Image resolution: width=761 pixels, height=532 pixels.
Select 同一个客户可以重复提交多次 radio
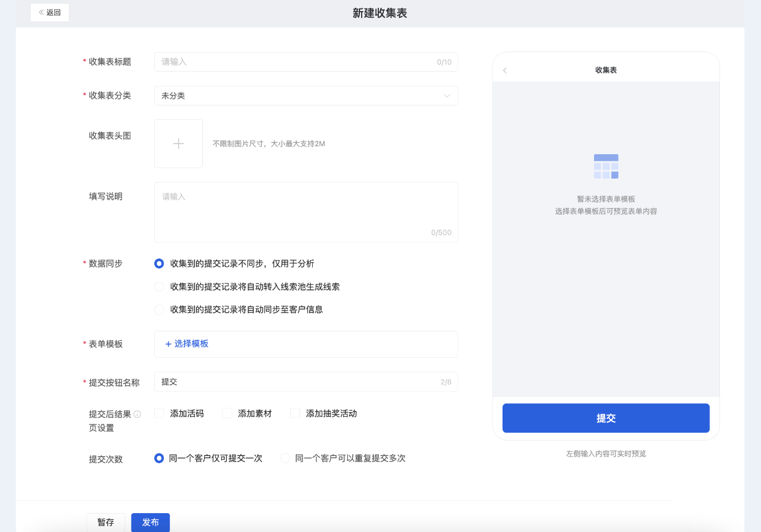(285, 458)
